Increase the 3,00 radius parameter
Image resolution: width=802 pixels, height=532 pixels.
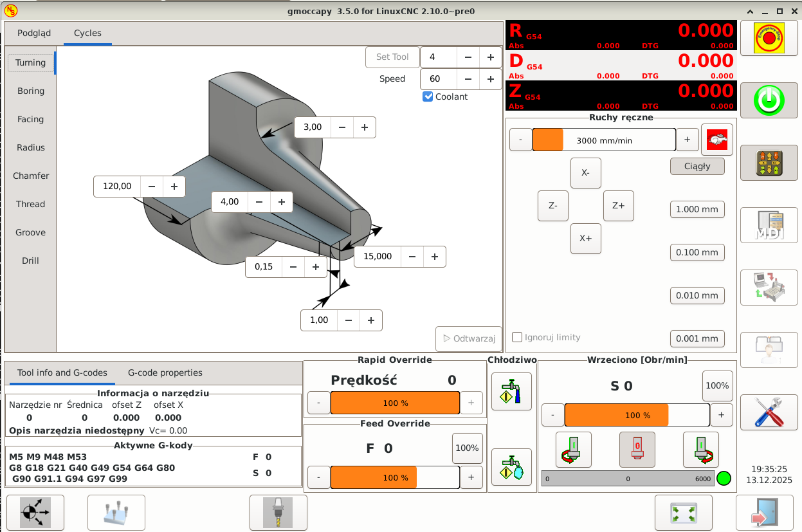tap(365, 127)
